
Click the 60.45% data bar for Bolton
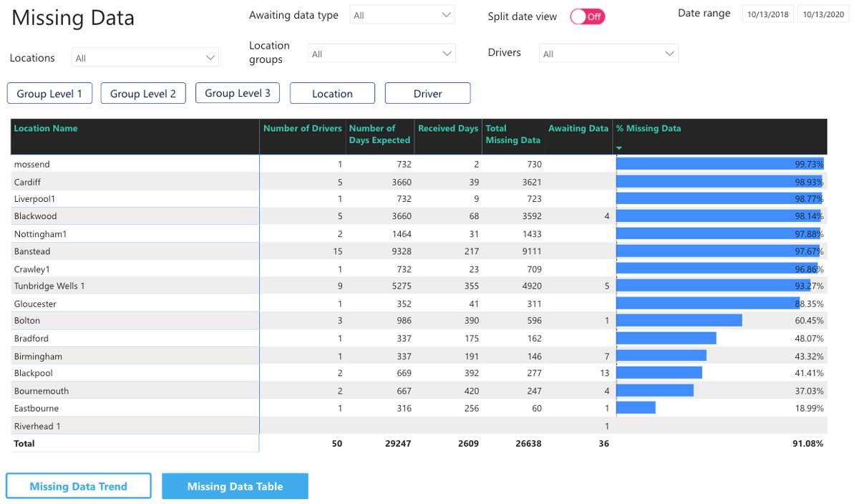click(679, 320)
